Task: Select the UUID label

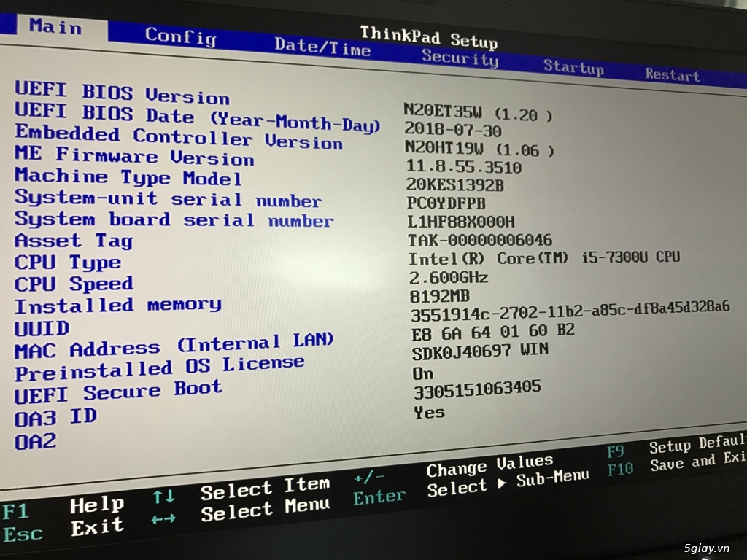Action: (42, 329)
